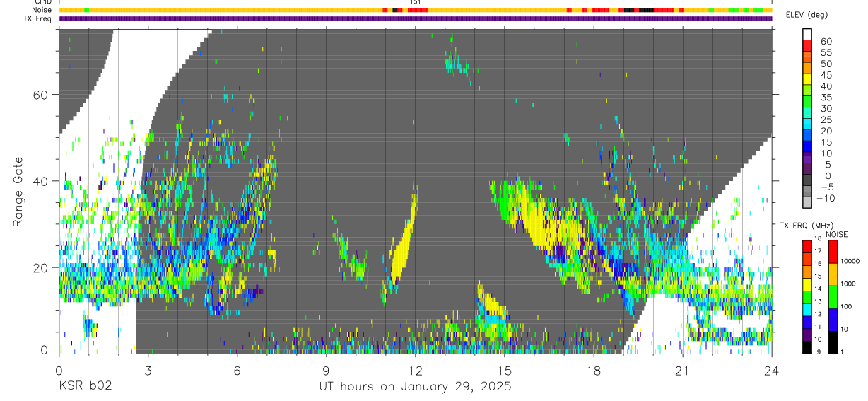Click the '−10' label on the ELEV scale

click(x=826, y=198)
